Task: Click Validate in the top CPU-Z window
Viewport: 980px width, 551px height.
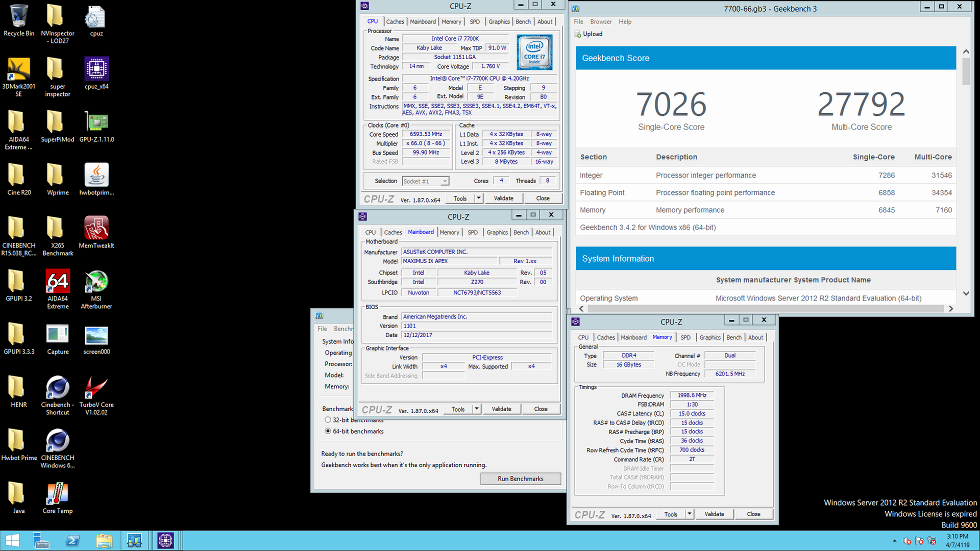Action: (504, 198)
